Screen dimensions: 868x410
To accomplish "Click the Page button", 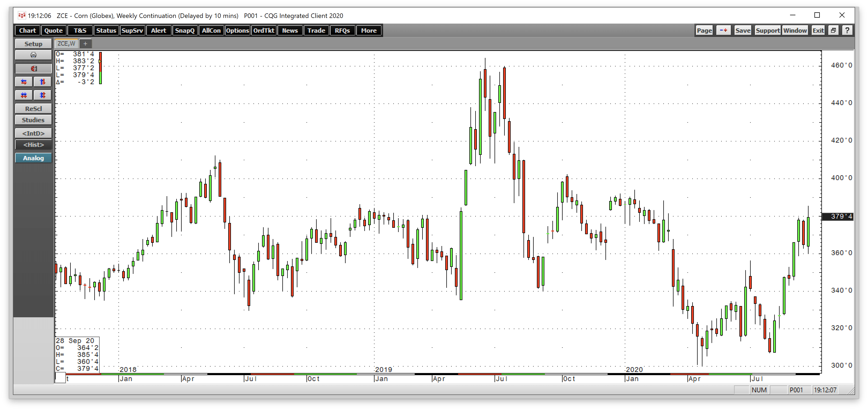I will (704, 30).
